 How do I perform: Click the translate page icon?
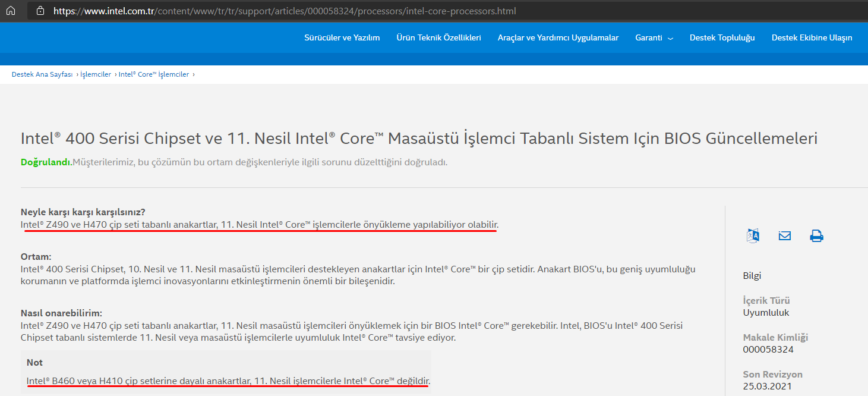[x=753, y=235]
